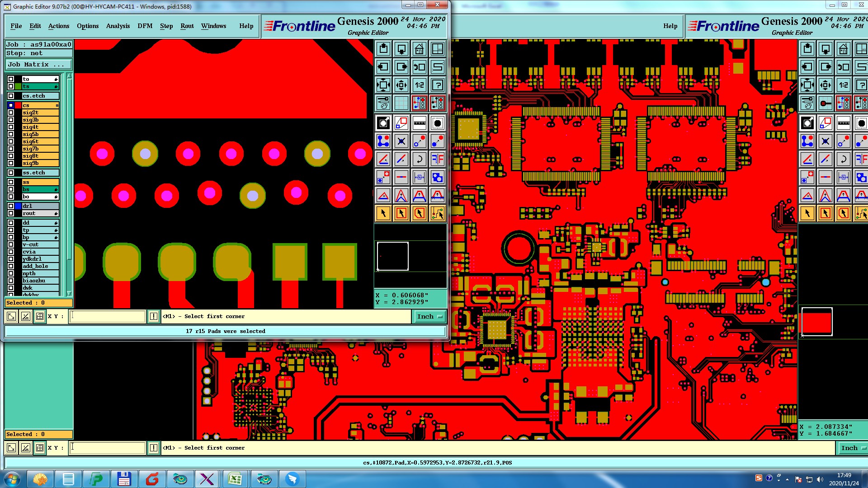Open Inch units dropdown in back window
This screenshot has width=868, height=488.
tap(852, 448)
